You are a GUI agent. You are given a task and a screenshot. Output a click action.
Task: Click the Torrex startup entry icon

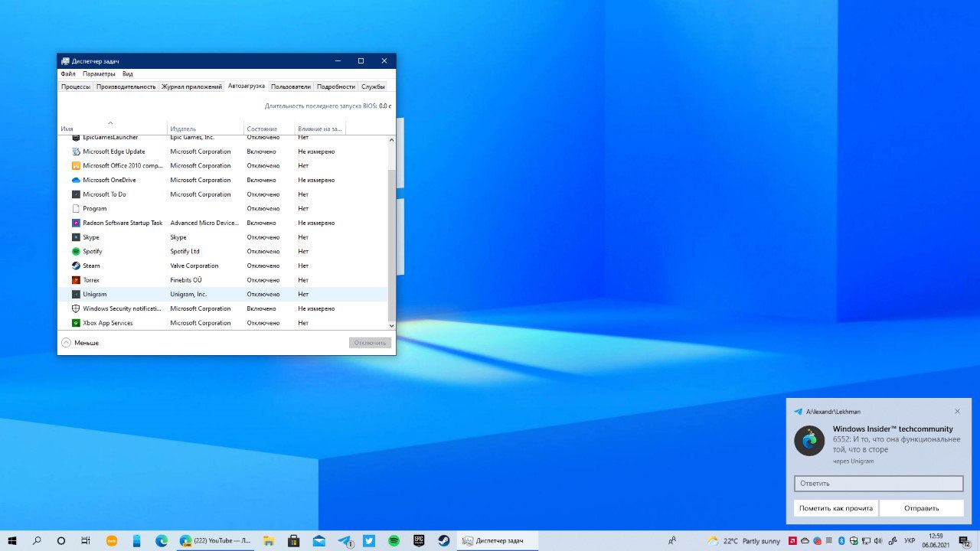tap(76, 280)
